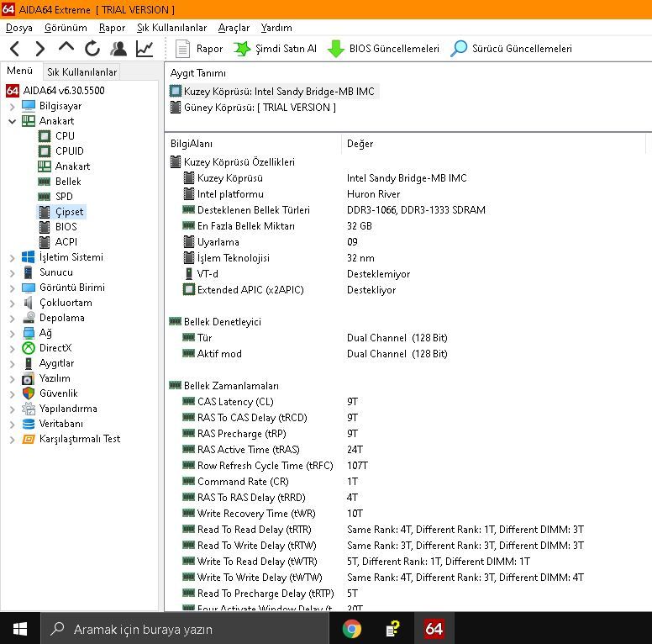Go forward with the right arrow toolbar icon
The image size is (652, 644).
(x=40, y=49)
